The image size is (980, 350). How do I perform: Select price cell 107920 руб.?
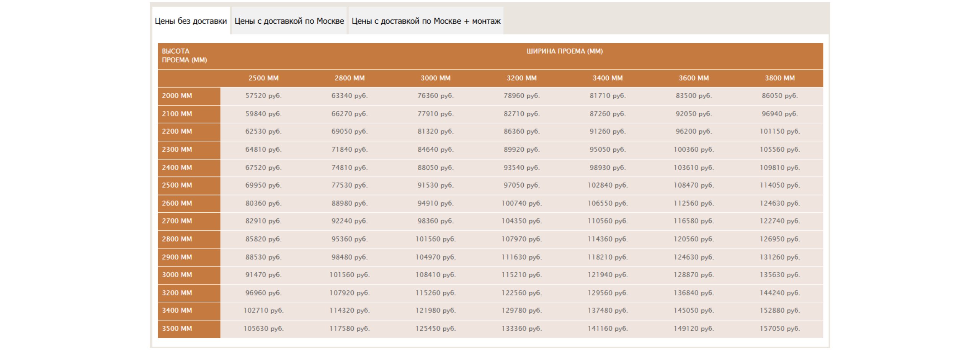click(x=350, y=292)
